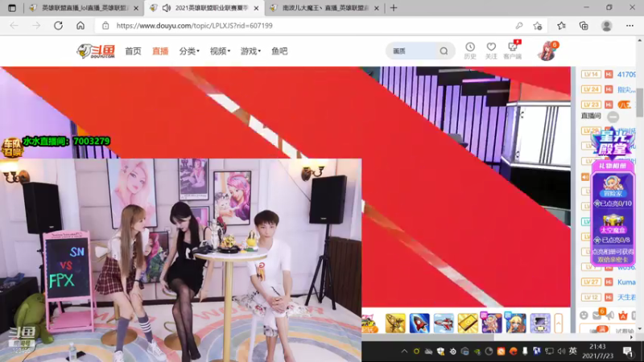
Task: Focus the Douyu search box
Action: coord(413,51)
